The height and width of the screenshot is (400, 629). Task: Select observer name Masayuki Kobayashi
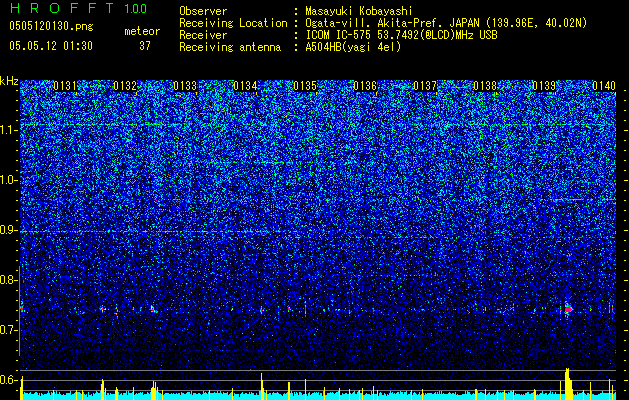point(359,11)
